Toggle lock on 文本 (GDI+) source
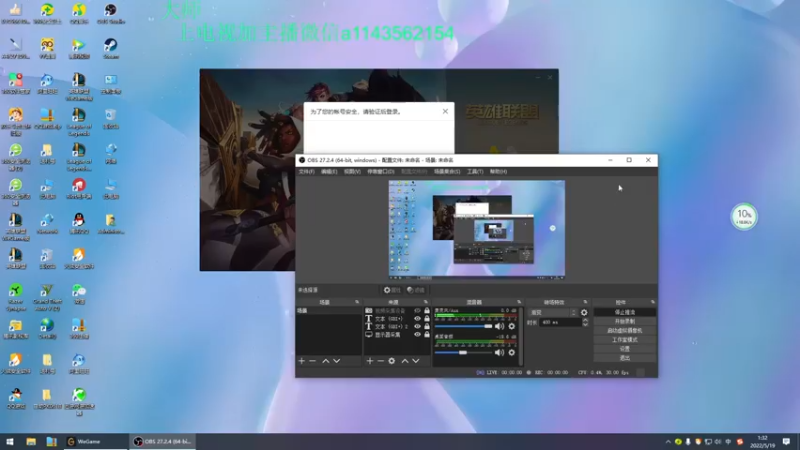The width and height of the screenshot is (800, 450). pyautogui.click(x=427, y=318)
